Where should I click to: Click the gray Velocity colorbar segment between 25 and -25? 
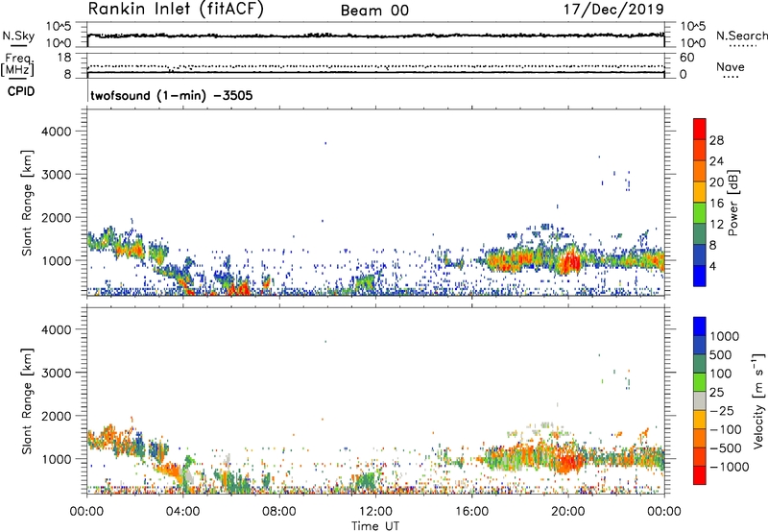tap(700, 400)
